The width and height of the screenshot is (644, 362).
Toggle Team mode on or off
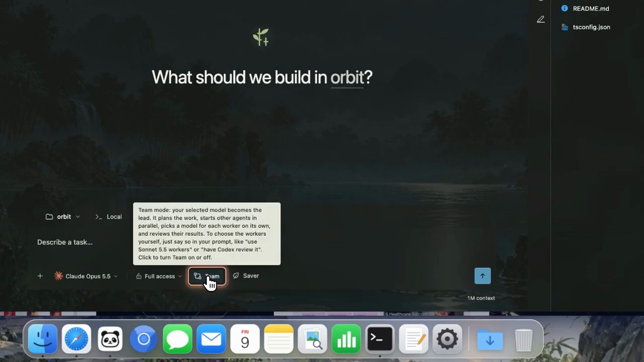pos(207,276)
